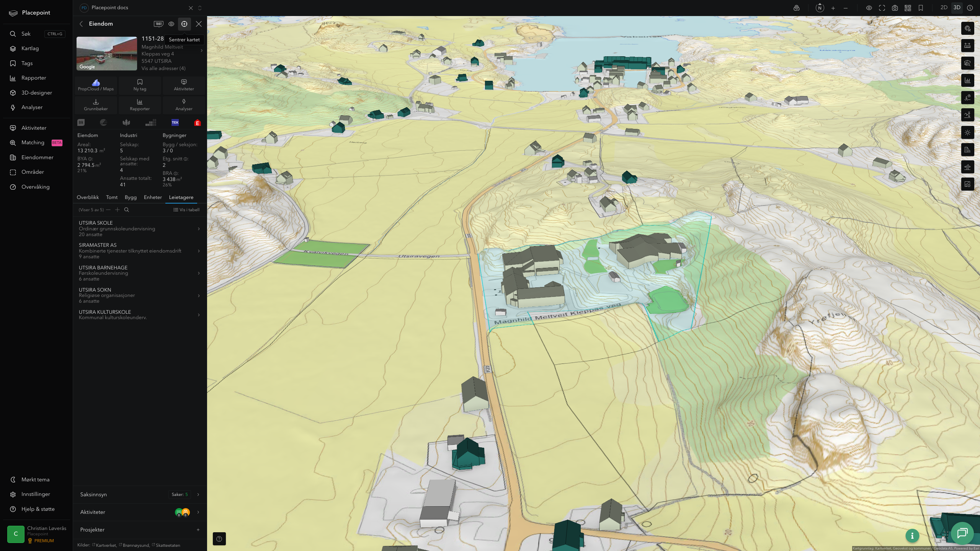Switch the map to 2D view

pos(944,8)
